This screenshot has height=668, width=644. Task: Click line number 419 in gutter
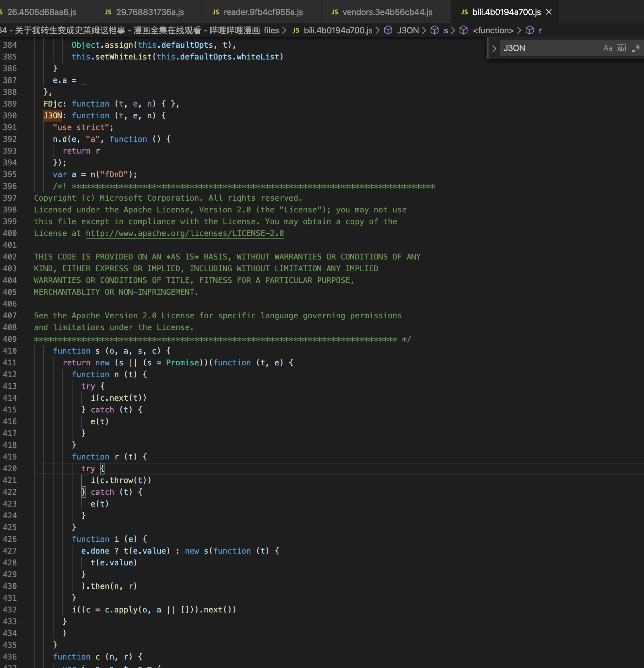(10, 457)
